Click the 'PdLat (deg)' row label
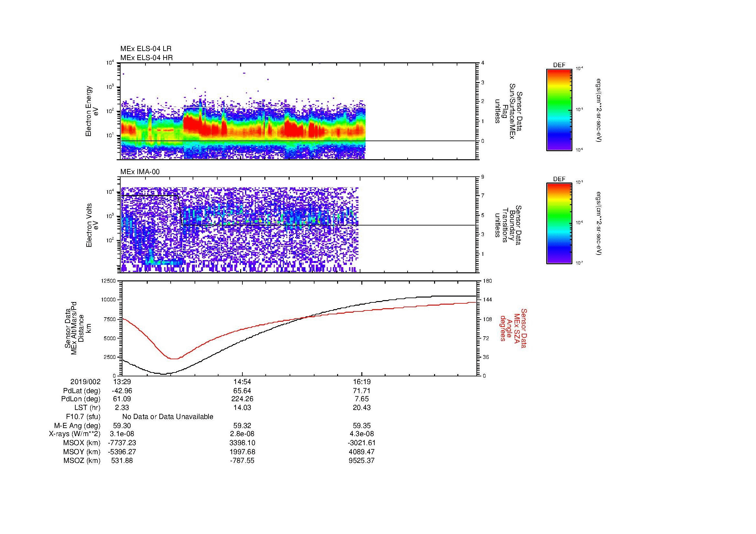Screen dimensions: 756x534 pos(82,391)
